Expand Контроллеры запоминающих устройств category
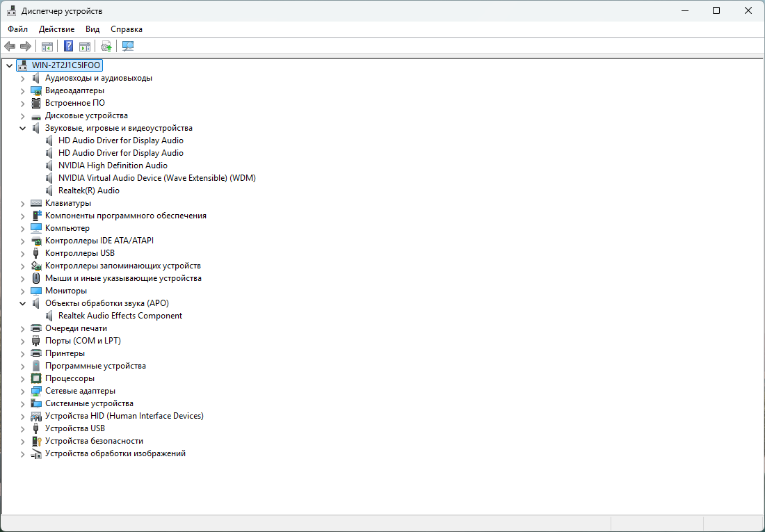The width and height of the screenshot is (765, 532). pos(22,266)
